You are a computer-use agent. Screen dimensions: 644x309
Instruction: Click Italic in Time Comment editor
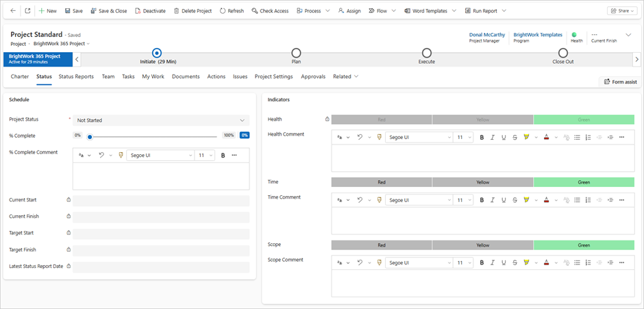493,200
